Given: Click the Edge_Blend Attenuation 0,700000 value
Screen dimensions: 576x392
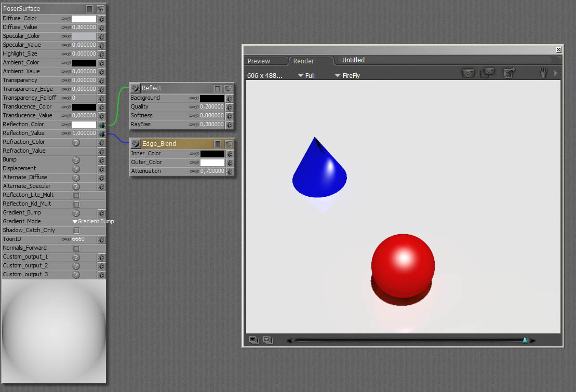Looking at the screenshot, I should 212,171.
